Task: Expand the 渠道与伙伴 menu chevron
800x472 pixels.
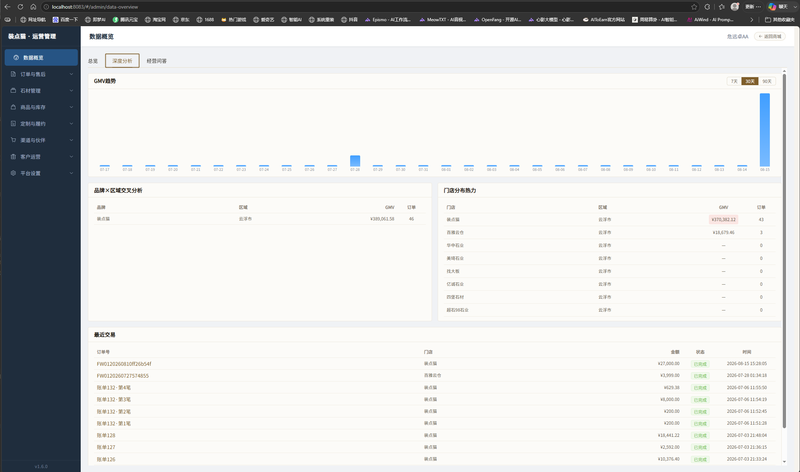Action: coord(71,140)
